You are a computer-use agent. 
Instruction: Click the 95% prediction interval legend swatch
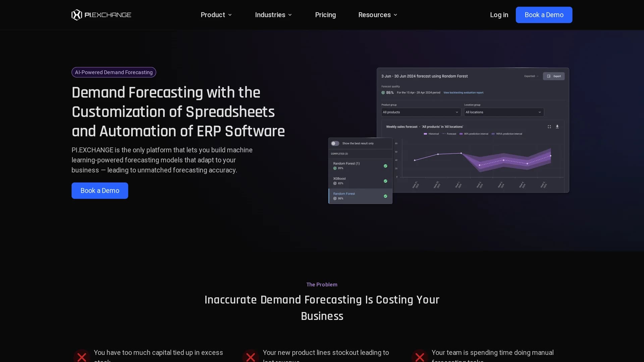click(x=493, y=134)
